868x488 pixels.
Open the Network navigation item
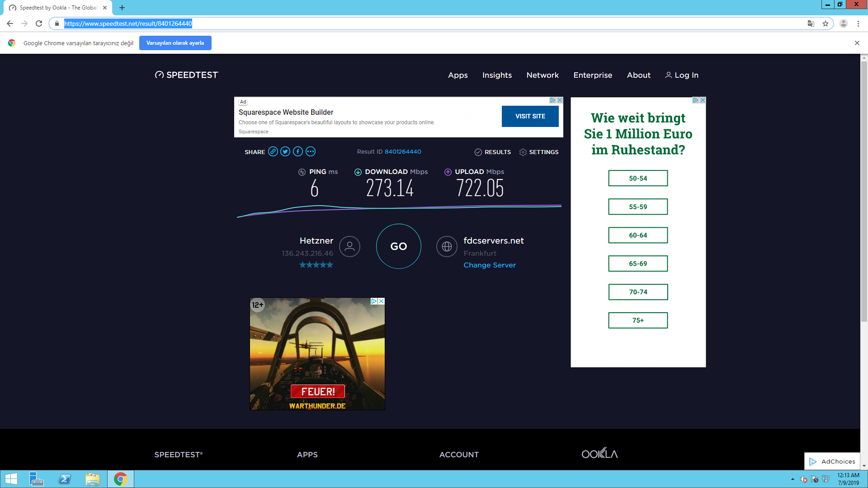coord(542,75)
